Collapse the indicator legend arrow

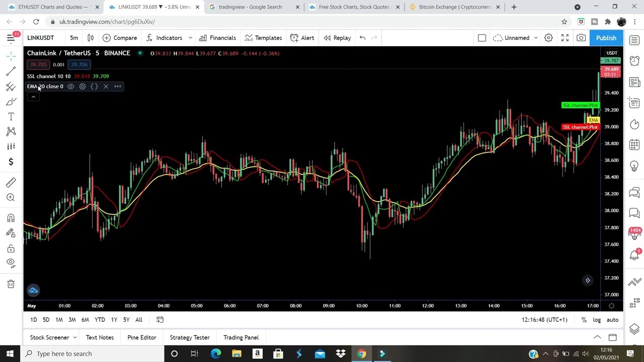click(x=33, y=97)
